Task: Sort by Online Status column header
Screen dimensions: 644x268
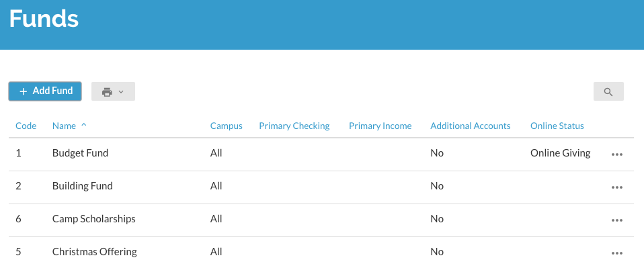Action: click(x=557, y=126)
